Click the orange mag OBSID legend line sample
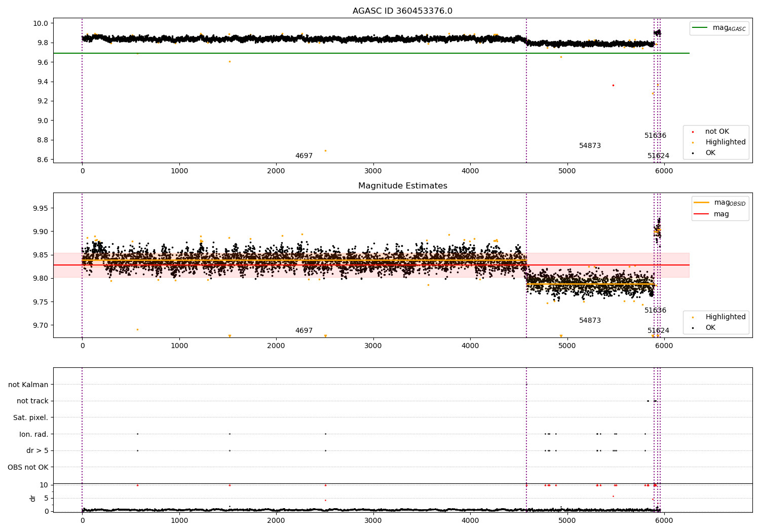The width and height of the screenshot is (760, 532). (702, 203)
